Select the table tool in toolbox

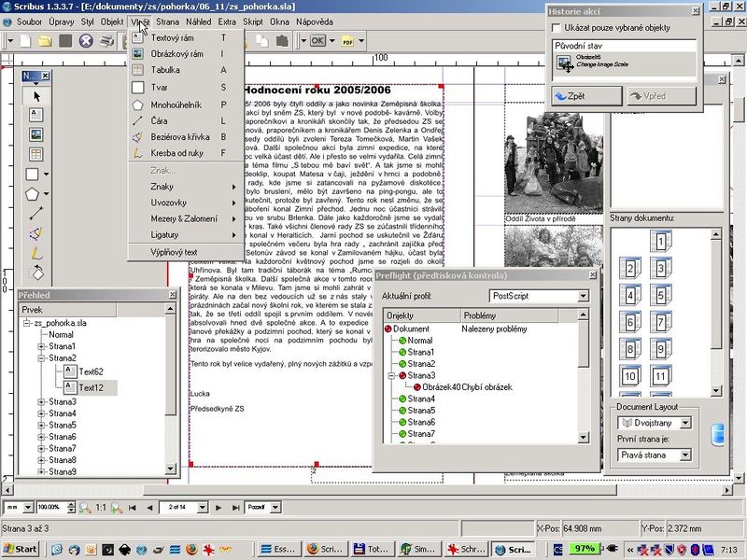pos(36,154)
